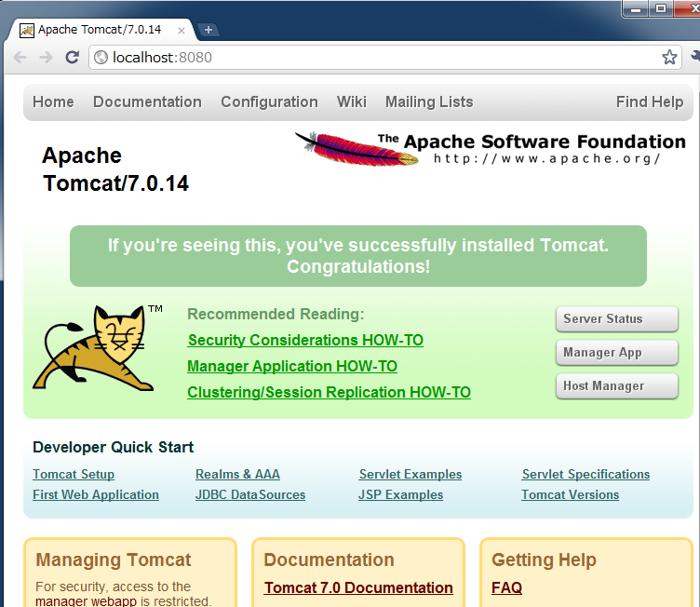This screenshot has width=700, height=607.
Task: Click the Apache feather logo
Action: click(x=357, y=148)
